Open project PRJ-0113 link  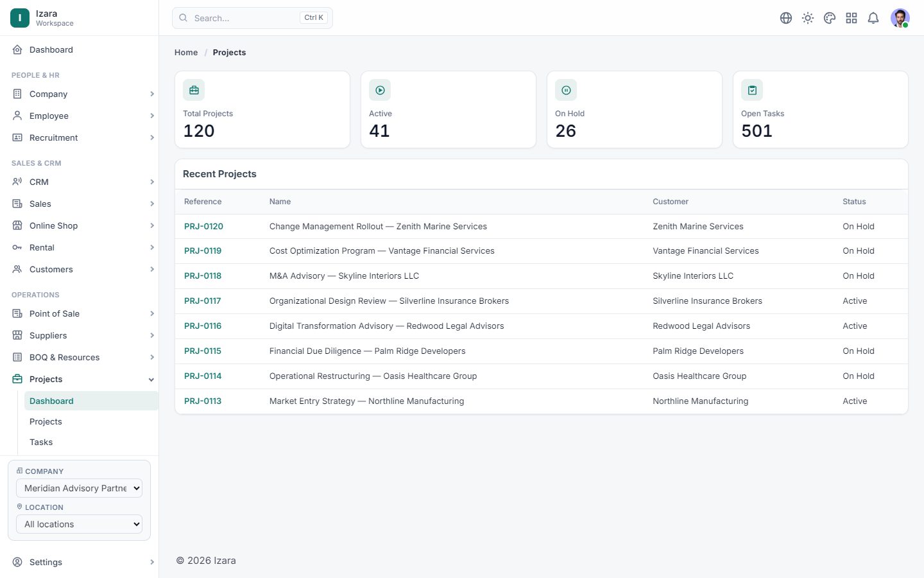202,401
